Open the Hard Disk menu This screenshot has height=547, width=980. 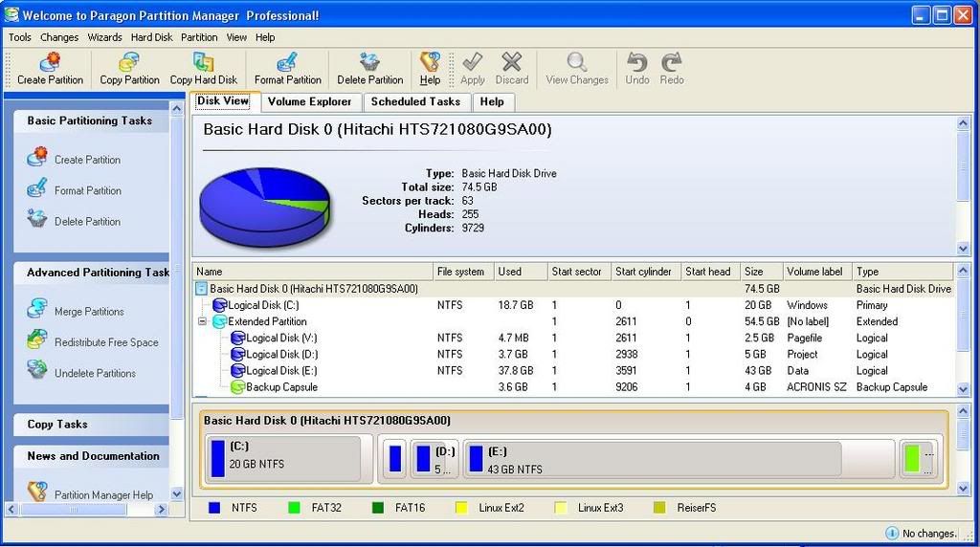151,37
